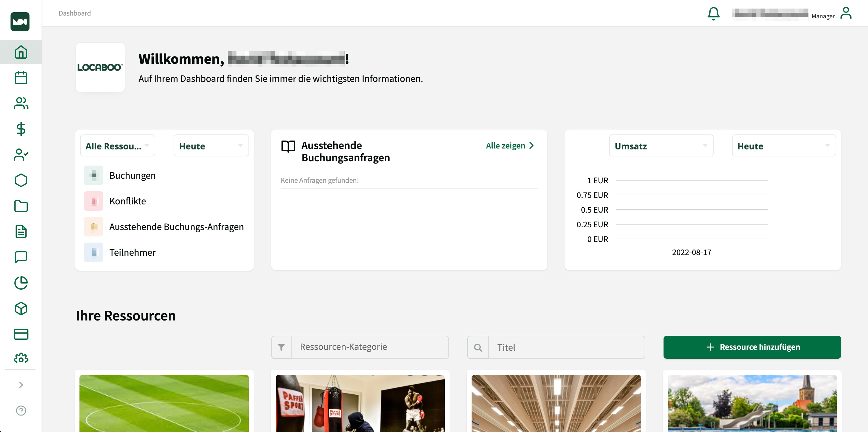Open the help question mark icon
The height and width of the screenshot is (432, 868).
pyautogui.click(x=21, y=410)
